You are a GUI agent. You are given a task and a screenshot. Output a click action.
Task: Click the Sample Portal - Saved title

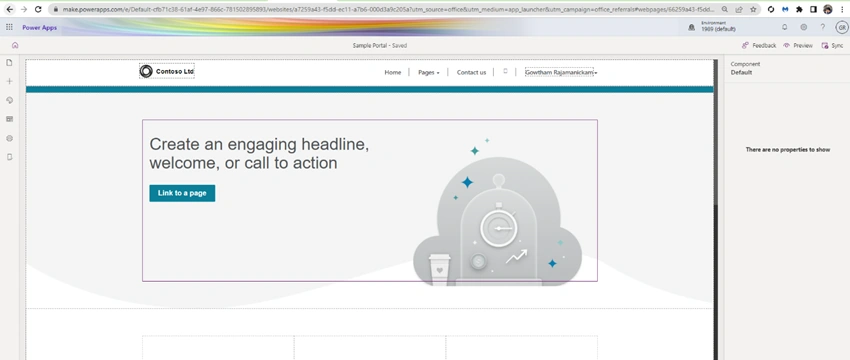tap(379, 46)
